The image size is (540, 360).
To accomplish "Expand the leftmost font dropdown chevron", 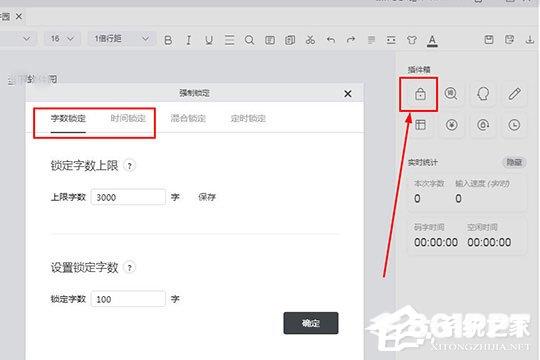I will click(x=26, y=39).
